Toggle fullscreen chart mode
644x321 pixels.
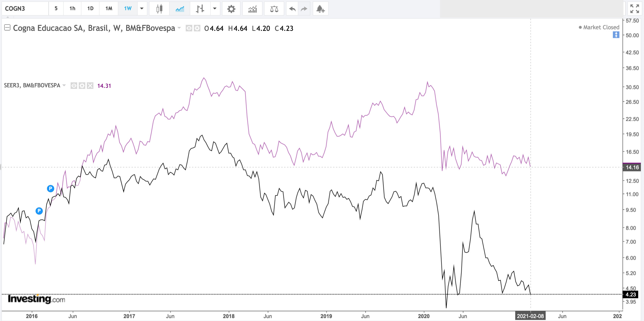634,9
